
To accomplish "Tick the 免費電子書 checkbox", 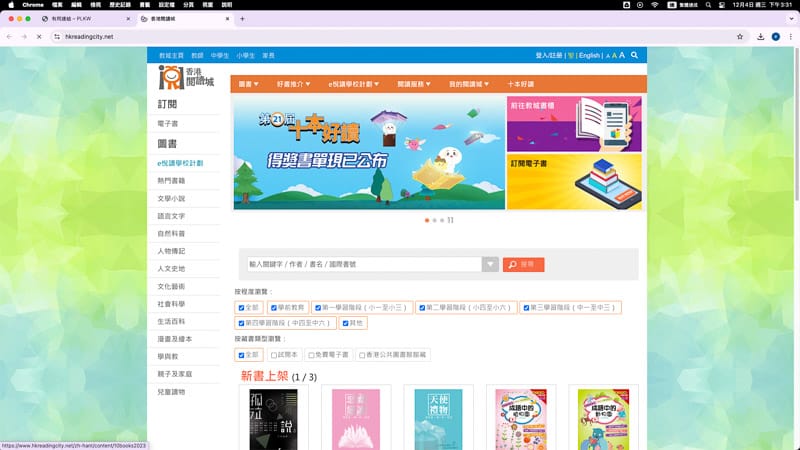I will point(311,355).
